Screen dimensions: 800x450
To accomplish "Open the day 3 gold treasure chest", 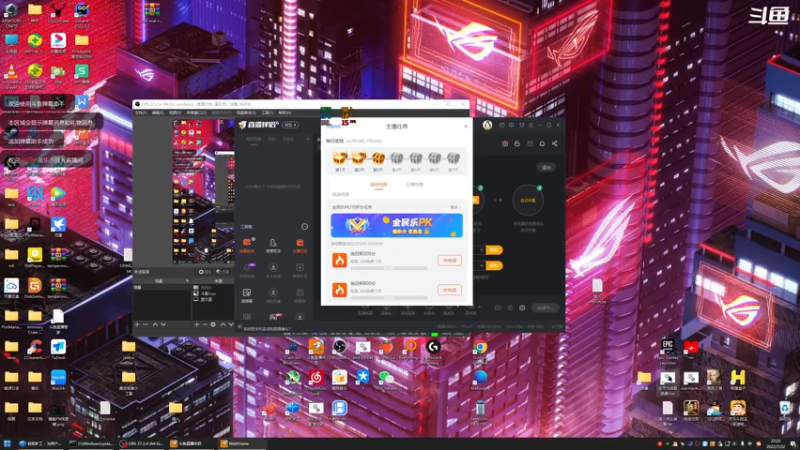I will (378, 159).
